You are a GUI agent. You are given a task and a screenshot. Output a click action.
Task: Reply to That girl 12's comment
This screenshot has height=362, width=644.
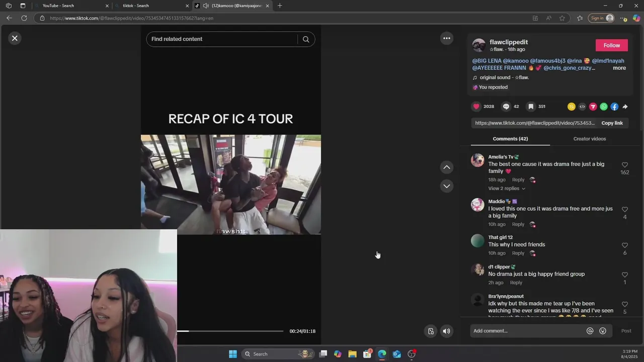518,253
